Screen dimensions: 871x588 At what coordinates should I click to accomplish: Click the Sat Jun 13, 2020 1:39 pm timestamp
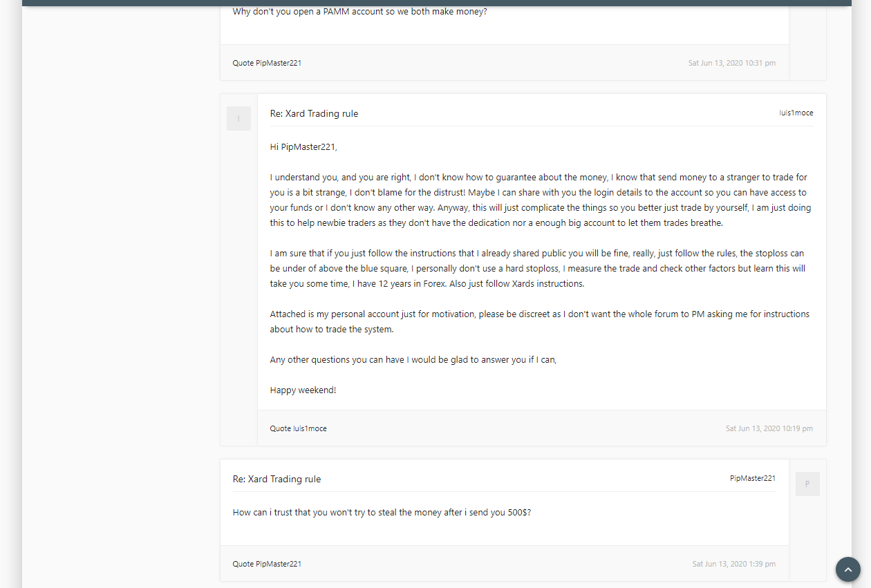coord(734,564)
